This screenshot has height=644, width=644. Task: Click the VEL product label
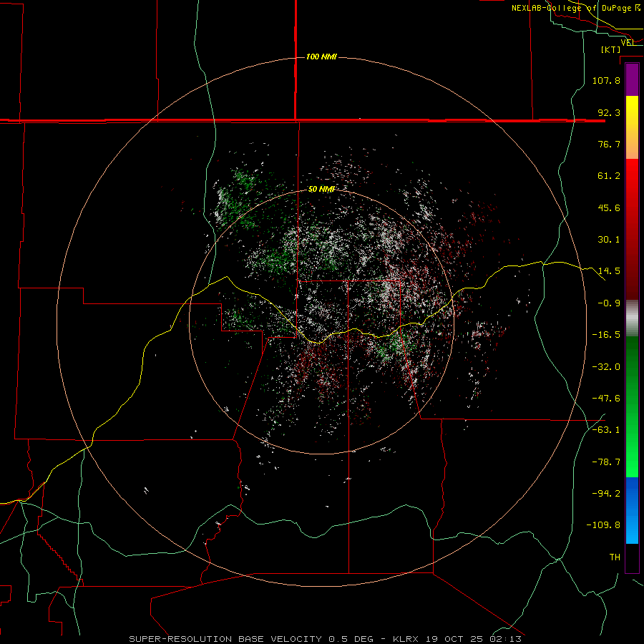click(628, 42)
